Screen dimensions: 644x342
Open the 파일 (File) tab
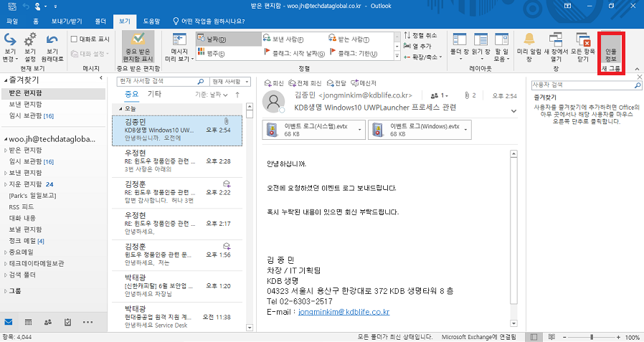12,21
